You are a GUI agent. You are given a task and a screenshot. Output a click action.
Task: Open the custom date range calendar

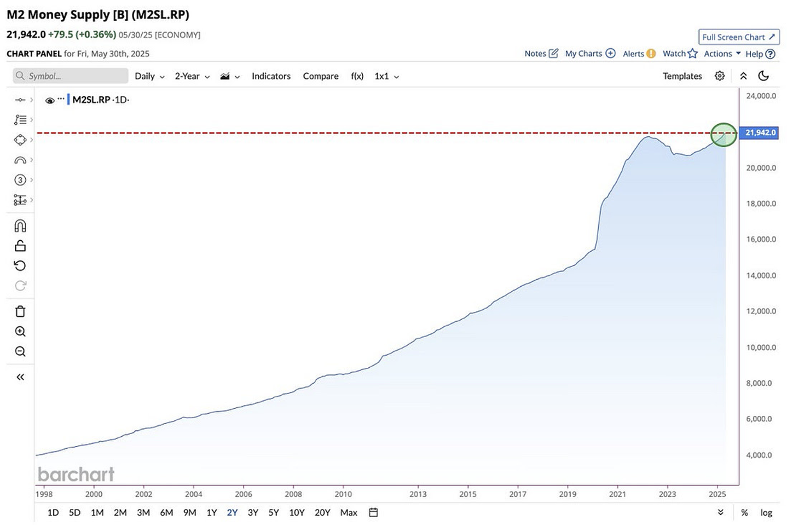click(x=373, y=512)
